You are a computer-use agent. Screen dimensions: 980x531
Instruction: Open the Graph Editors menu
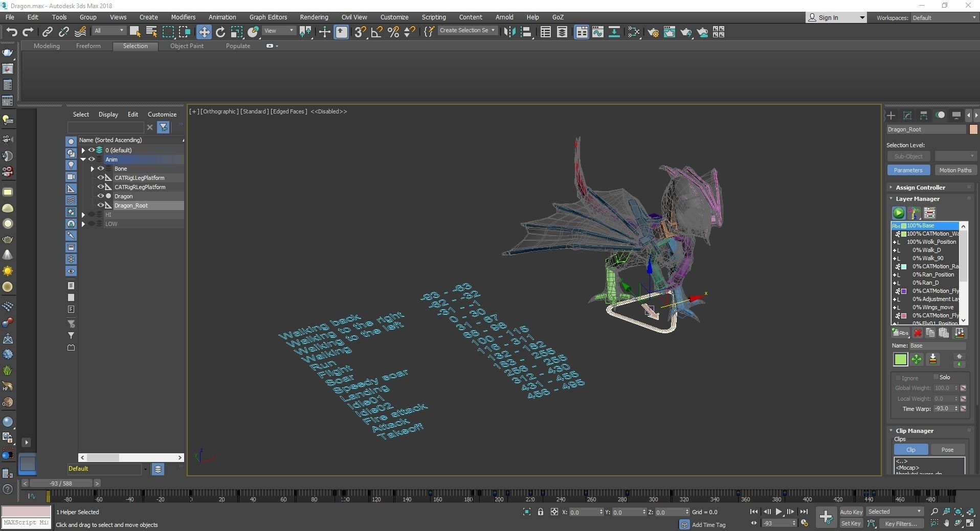click(268, 17)
